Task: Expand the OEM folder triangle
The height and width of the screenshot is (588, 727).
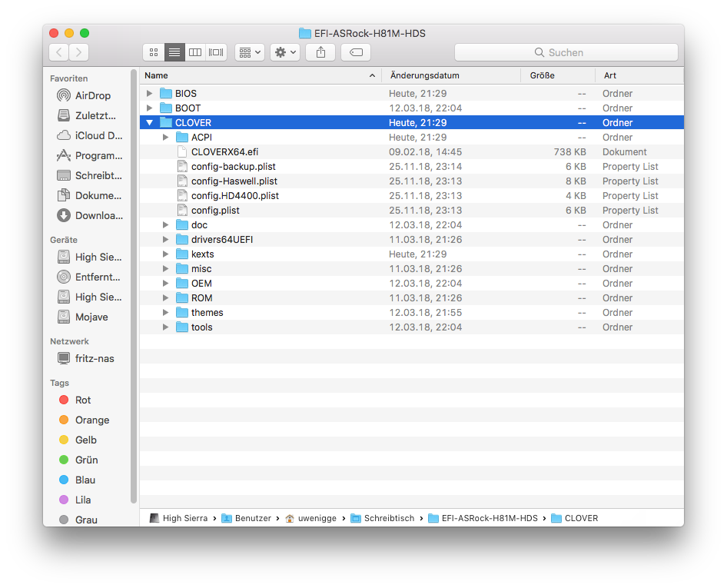Action: click(165, 284)
